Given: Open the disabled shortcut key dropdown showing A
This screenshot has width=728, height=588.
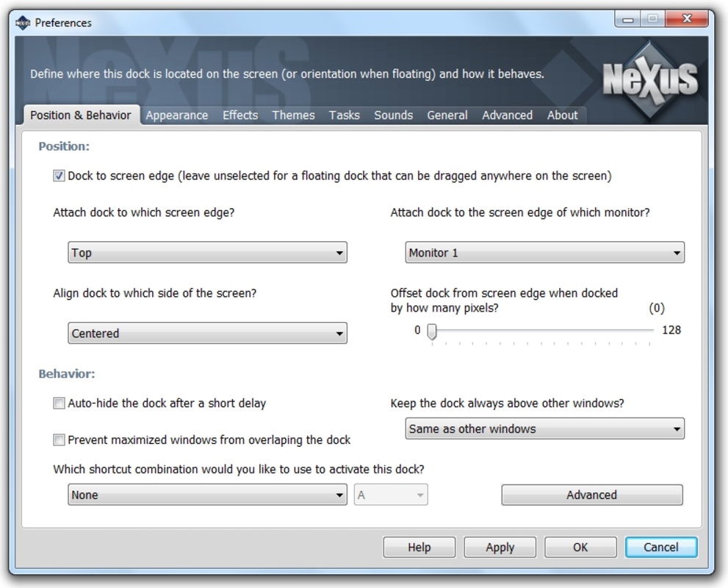Looking at the screenshot, I should [391, 495].
